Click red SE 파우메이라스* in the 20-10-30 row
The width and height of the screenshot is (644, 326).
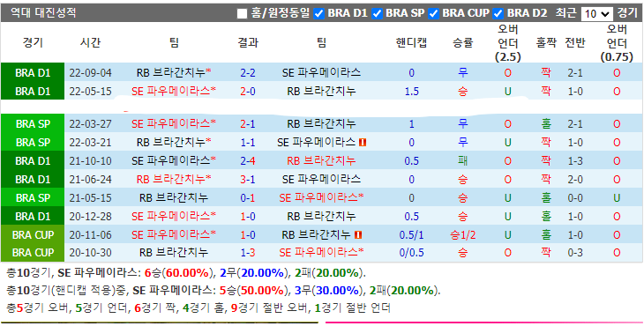coord(321,253)
